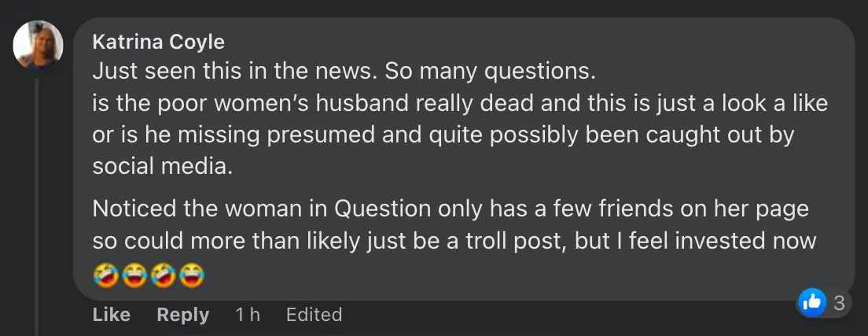The height and width of the screenshot is (336, 868).
Task: Click the last tears-of-joy emoji in comment
Action: pos(190,275)
